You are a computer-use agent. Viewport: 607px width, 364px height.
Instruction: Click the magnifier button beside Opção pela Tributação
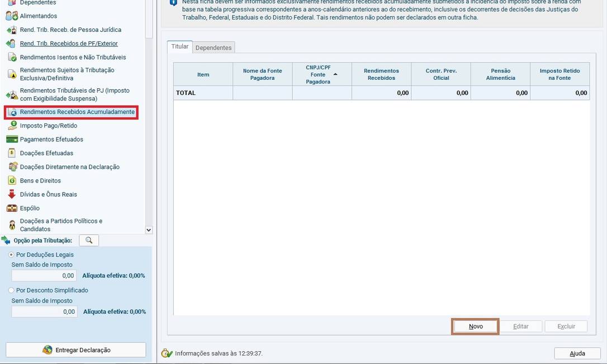pyautogui.click(x=89, y=240)
